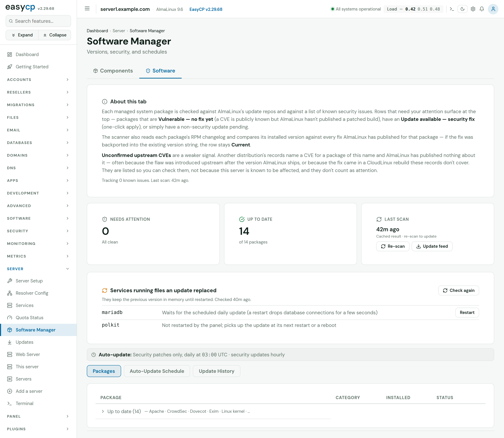Screen dimensions: 504x438
Task: Open the user profile avatar
Action: tap(493, 9)
